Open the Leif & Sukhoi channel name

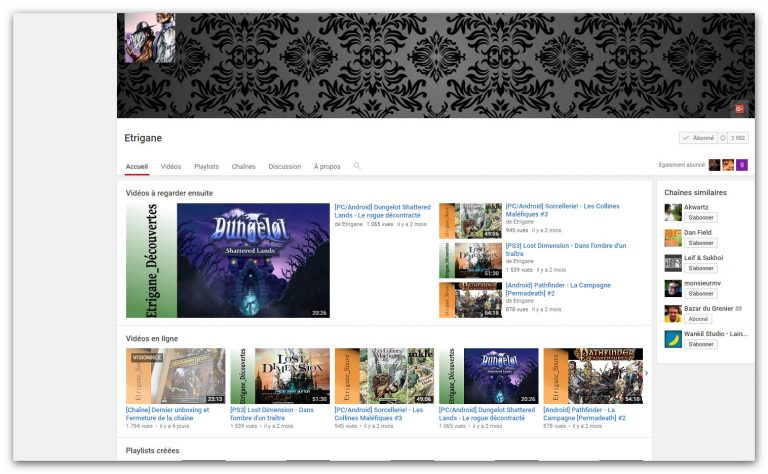click(703, 258)
